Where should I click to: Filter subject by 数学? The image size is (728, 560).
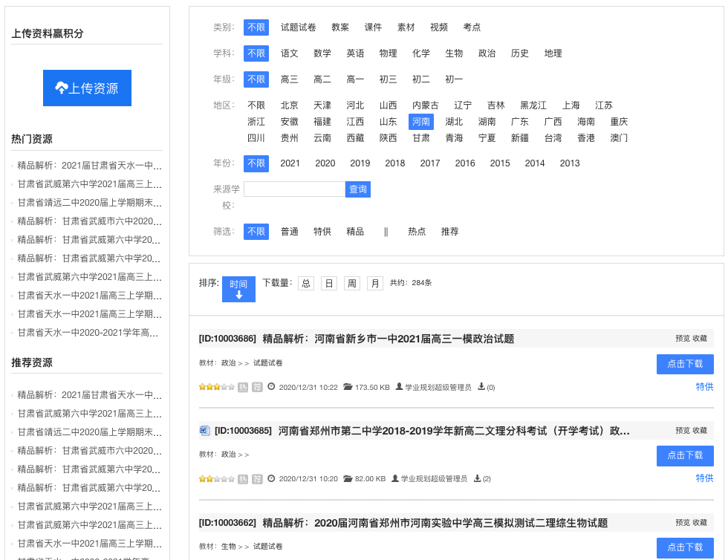pos(322,53)
